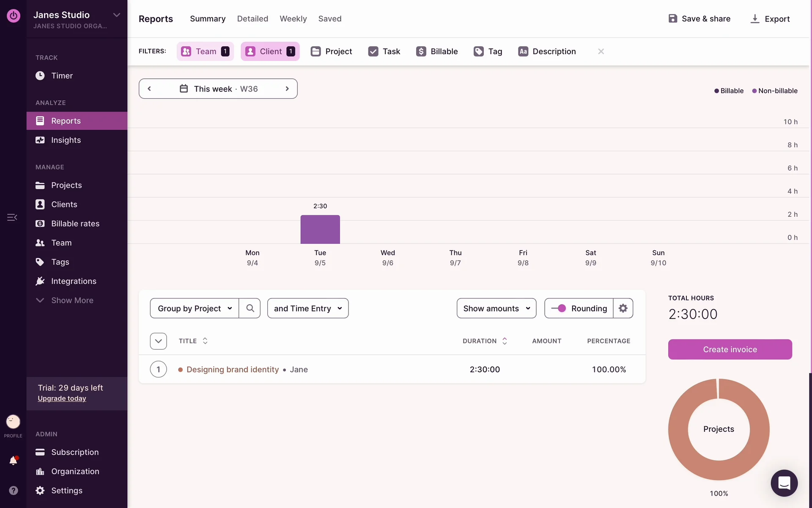Toggle the Billable filter
Viewport: 812px width, 508px height.
coord(437,51)
